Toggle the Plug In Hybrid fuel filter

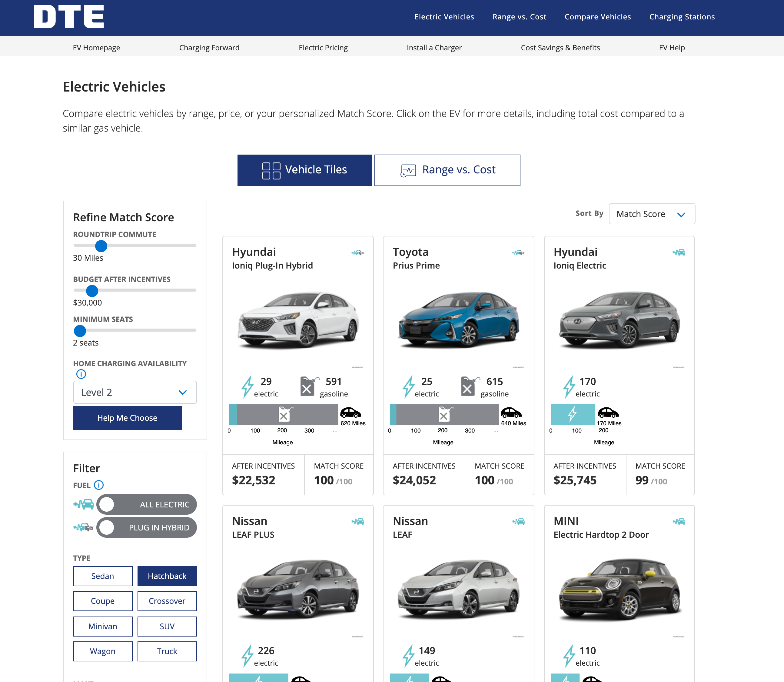pyautogui.click(x=146, y=527)
